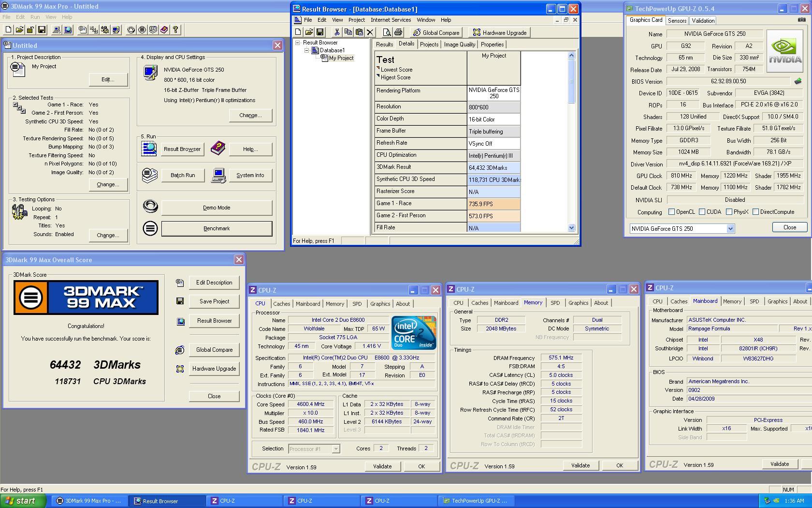This screenshot has width=812, height=508.
Task: Click Global Compare button in Result Browser toolbar
Action: 436,32
